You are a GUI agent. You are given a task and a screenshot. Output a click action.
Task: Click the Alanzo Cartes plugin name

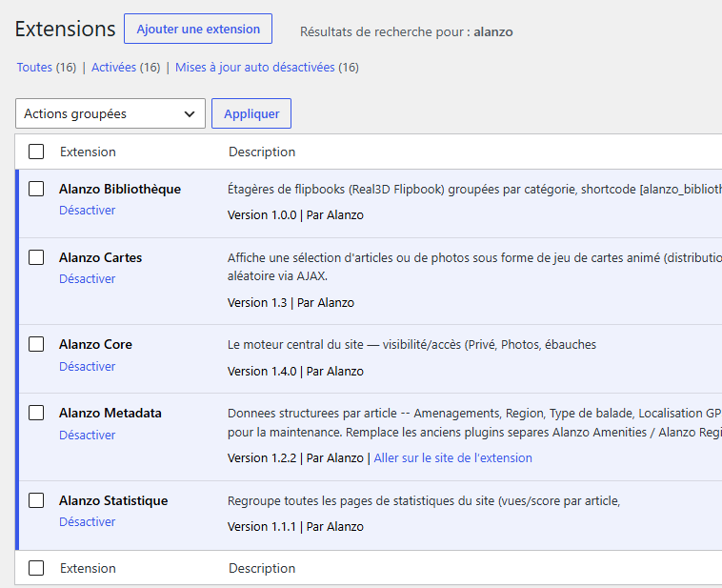[x=100, y=257]
